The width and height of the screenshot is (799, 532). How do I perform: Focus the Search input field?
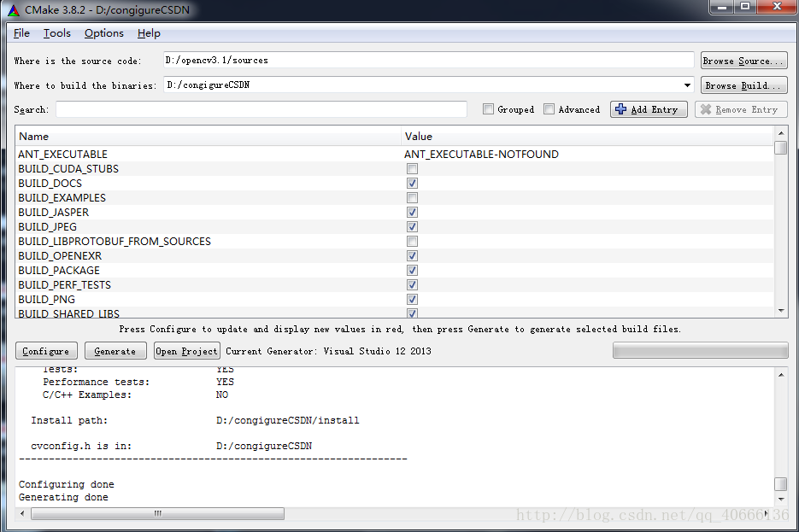(x=261, y=109)
